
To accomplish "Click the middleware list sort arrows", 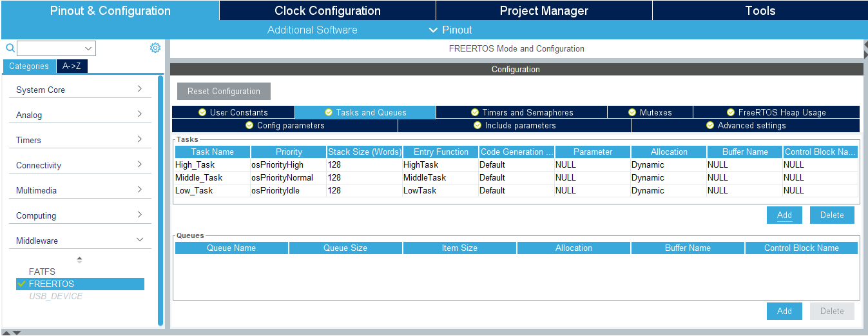I will (x=80, y=260).
